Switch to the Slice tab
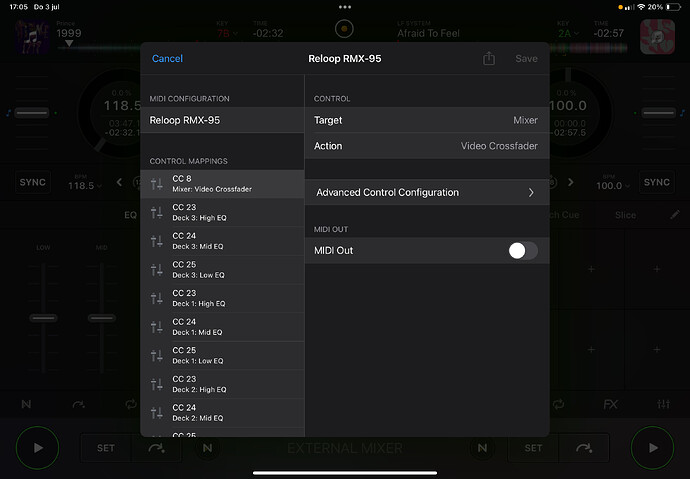This screenshot has width=690, height=479. point(625,215)
